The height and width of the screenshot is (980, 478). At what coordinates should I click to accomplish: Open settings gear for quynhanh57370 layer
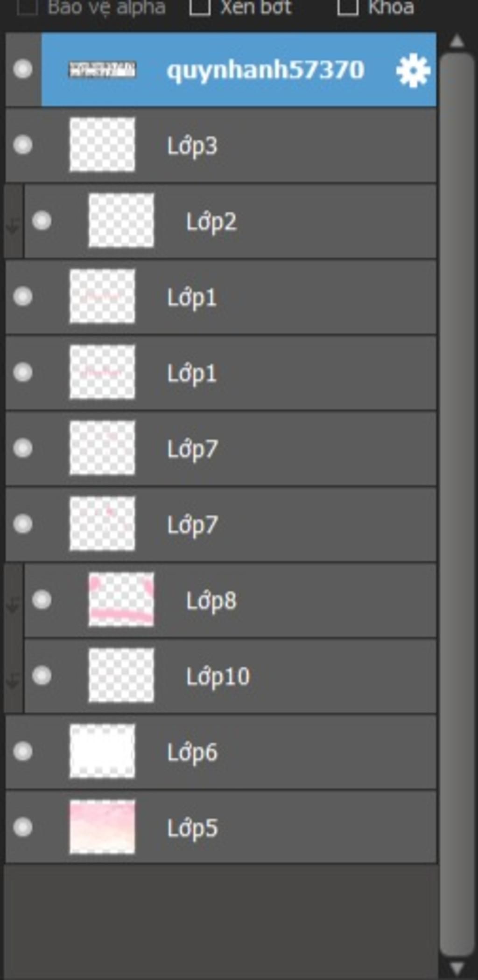tap(413, 70)
